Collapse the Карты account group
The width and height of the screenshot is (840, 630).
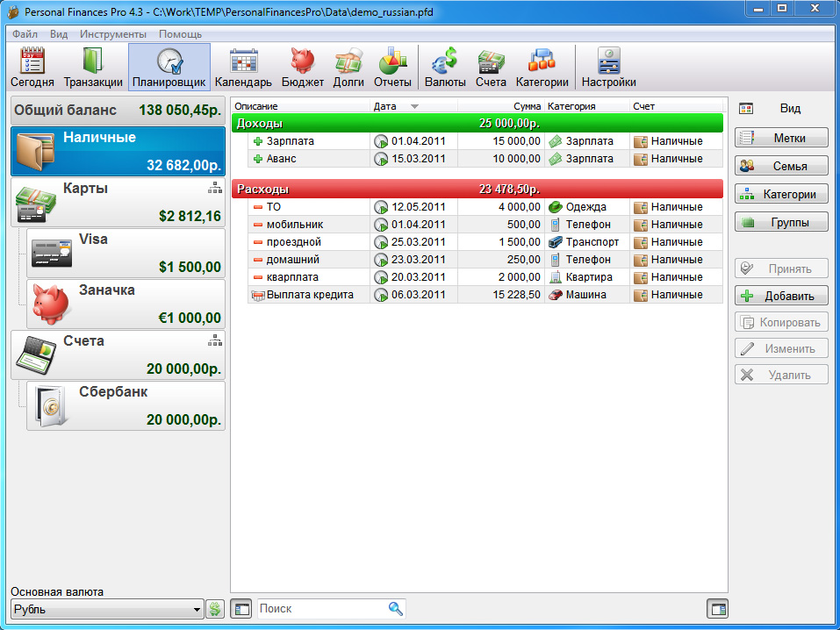click(x=213, y=188)
